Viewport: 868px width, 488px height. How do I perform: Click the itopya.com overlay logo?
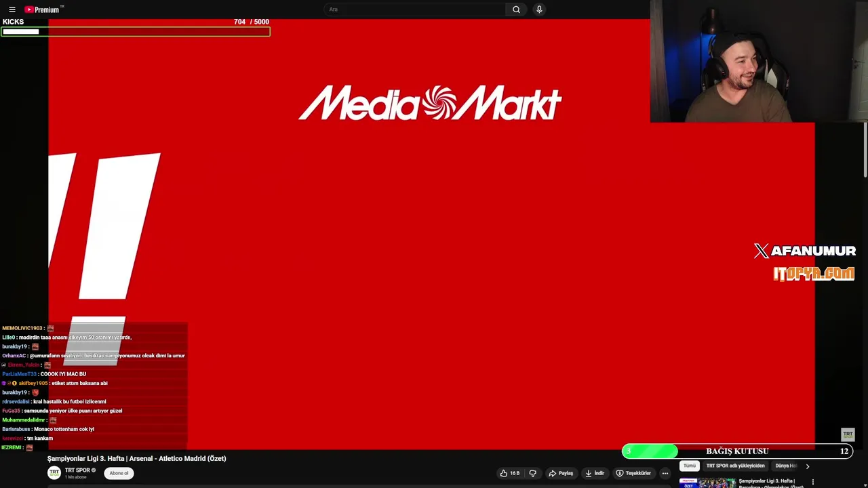(x=814, y=274)
